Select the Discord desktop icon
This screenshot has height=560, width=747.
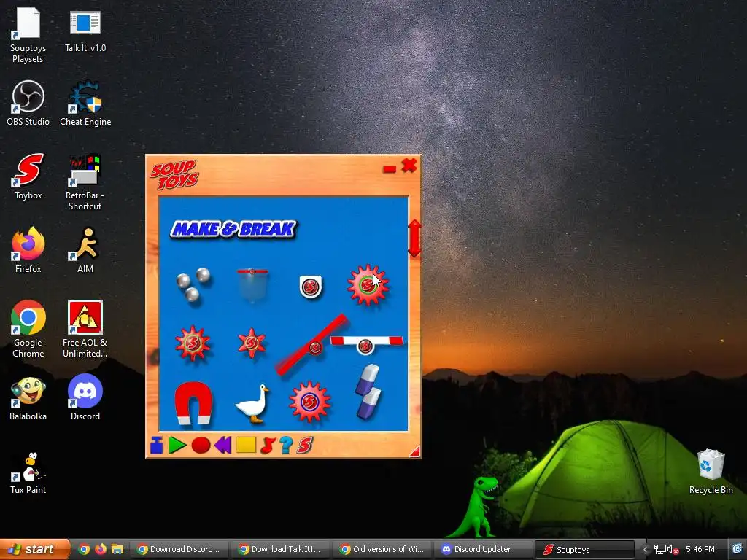[x=85, y=397]
